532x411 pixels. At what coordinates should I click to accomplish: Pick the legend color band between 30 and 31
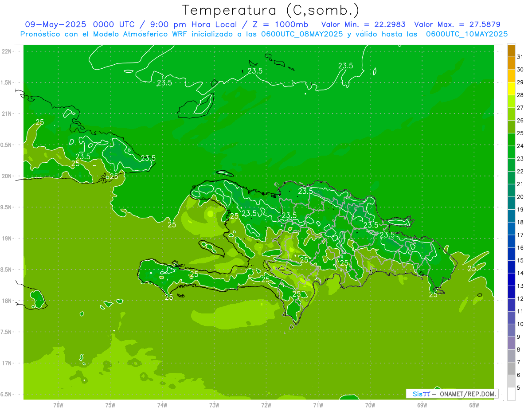point(511,63)
